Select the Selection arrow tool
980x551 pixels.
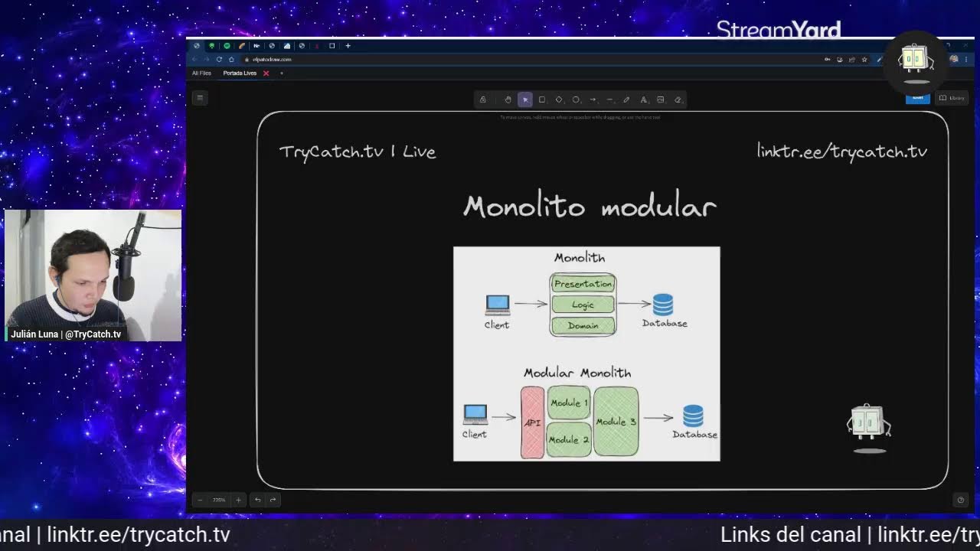(525, 99)
